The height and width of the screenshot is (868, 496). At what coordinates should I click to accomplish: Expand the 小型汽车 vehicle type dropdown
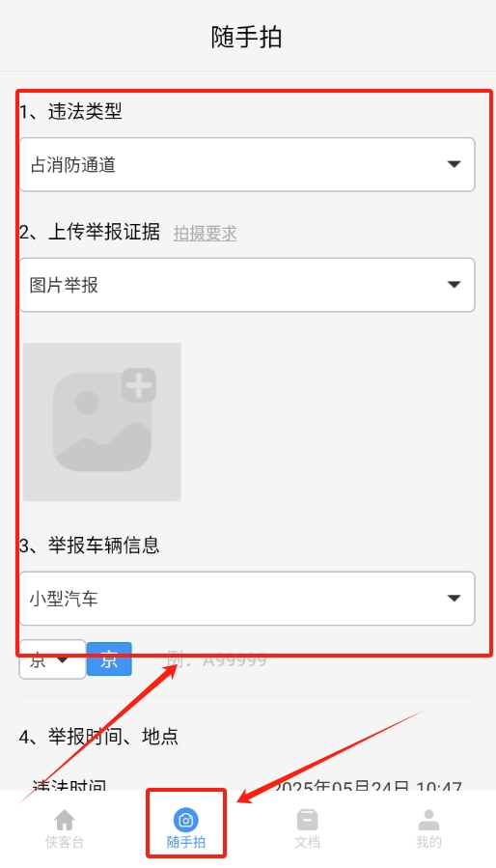[247, 599]
